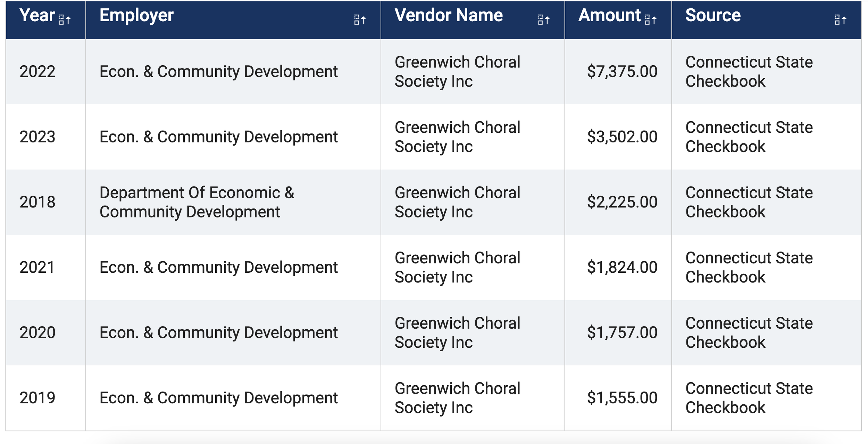
Task: Select the $1,555.00 amount cell
Action: tap(622, 398)
